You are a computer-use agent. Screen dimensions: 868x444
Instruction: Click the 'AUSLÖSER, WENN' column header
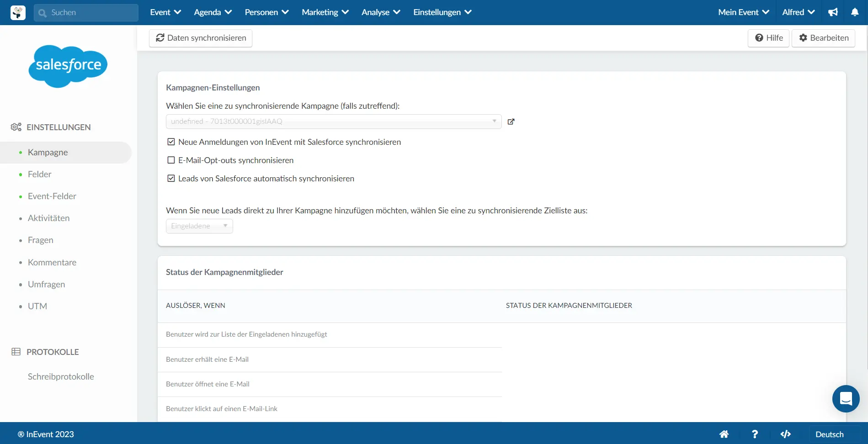pos(196,306)
